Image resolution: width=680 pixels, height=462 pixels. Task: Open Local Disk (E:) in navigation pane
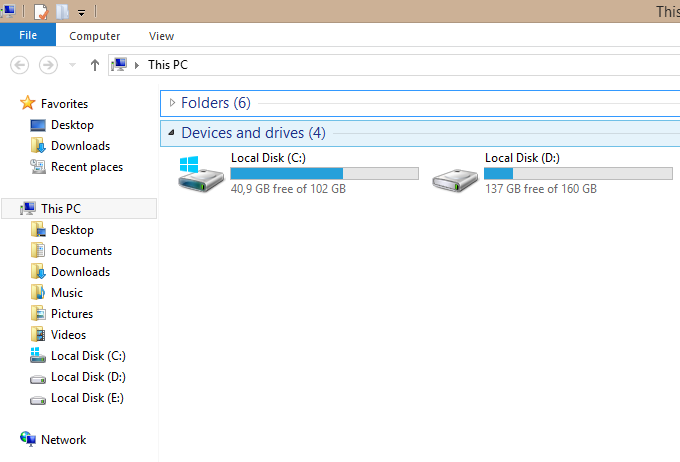(x=87, y=398)
